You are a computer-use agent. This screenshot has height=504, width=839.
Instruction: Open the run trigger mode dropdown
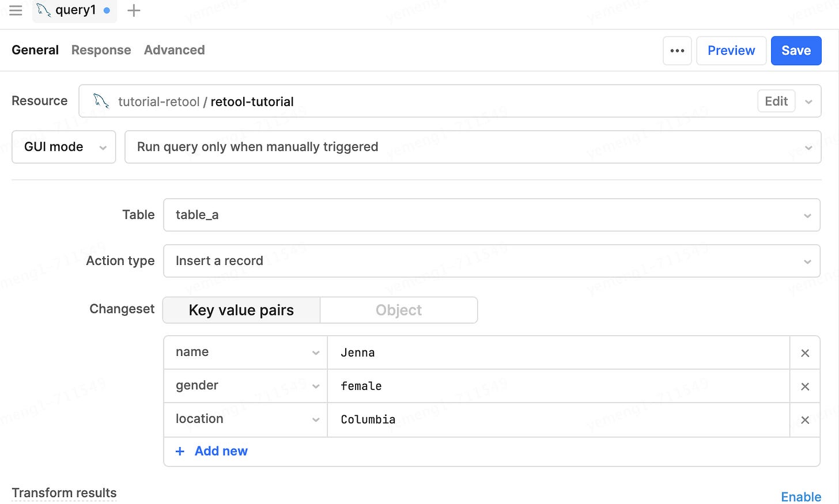[473, 147]
